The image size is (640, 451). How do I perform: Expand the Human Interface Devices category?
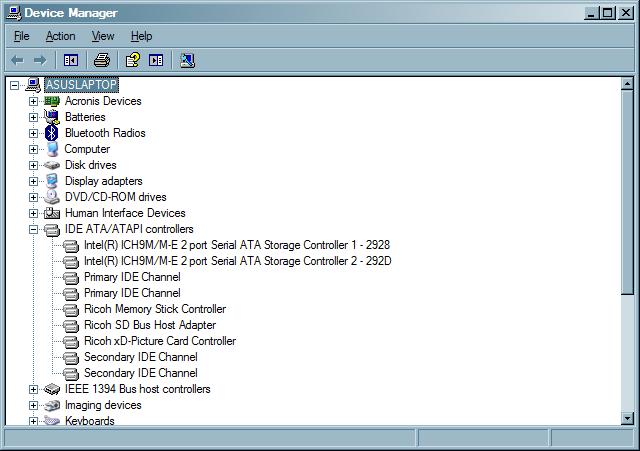tap(33, 213)
